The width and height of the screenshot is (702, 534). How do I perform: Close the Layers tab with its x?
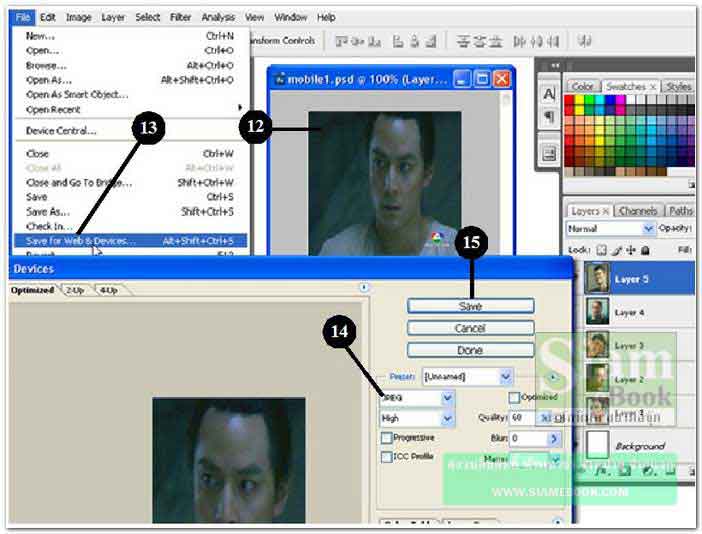pyautogui.click(x=606, y=211)
